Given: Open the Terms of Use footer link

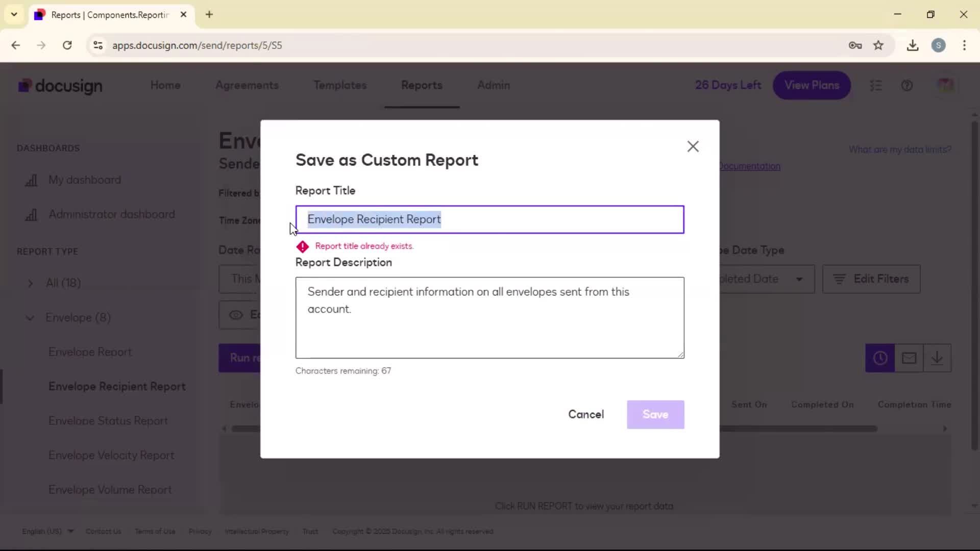Looking at the screenshot, I should [x=155, y=531].
